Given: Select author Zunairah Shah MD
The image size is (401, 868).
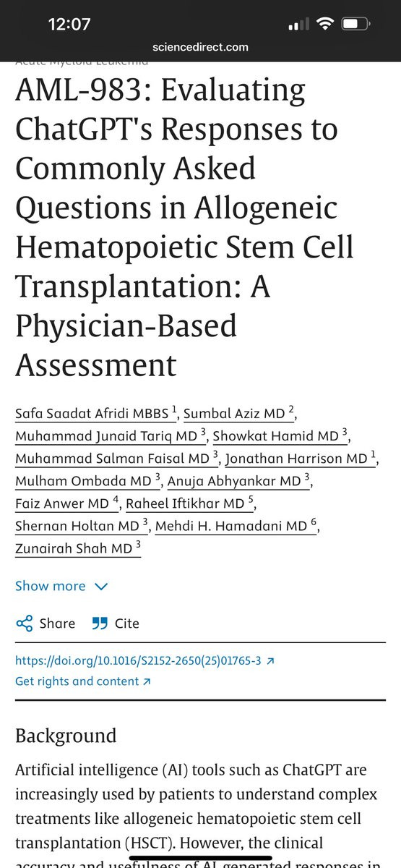Looking at the screenshot, I should pyautogui.click(x=78, y=548).
